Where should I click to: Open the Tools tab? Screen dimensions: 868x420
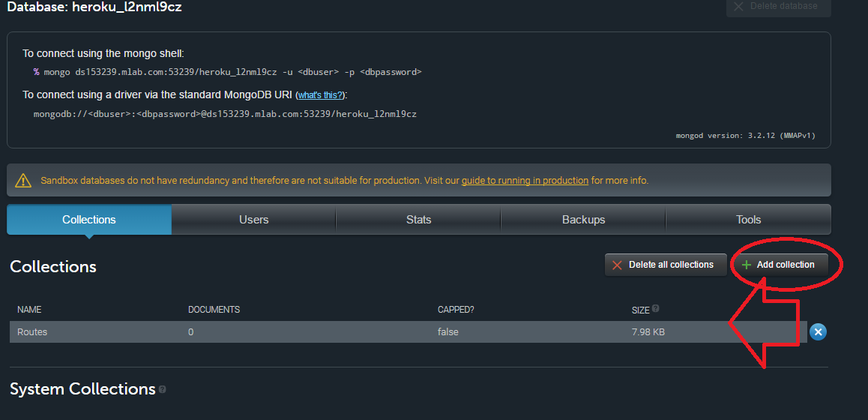tap(748, 220)
